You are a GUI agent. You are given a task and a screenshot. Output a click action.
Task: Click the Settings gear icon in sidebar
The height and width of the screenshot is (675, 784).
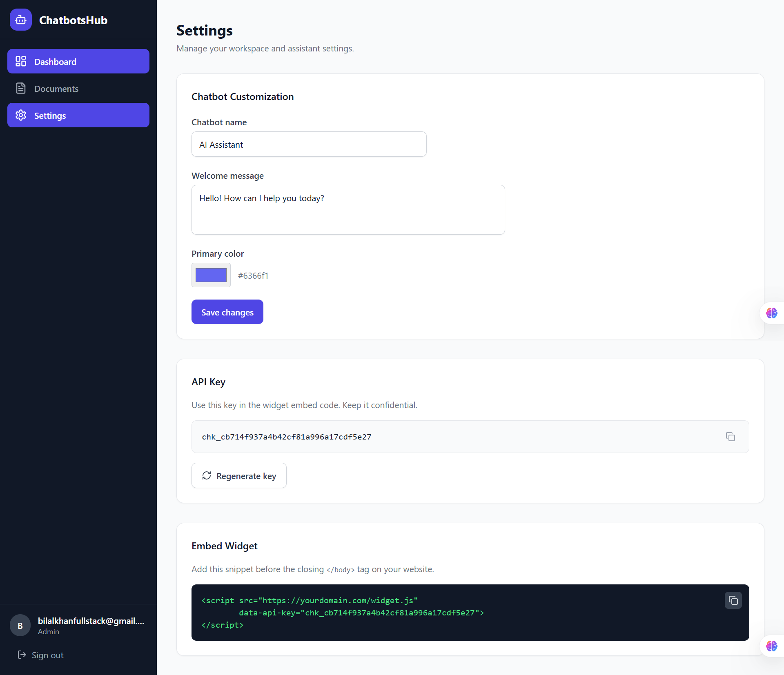click(20, 115)
